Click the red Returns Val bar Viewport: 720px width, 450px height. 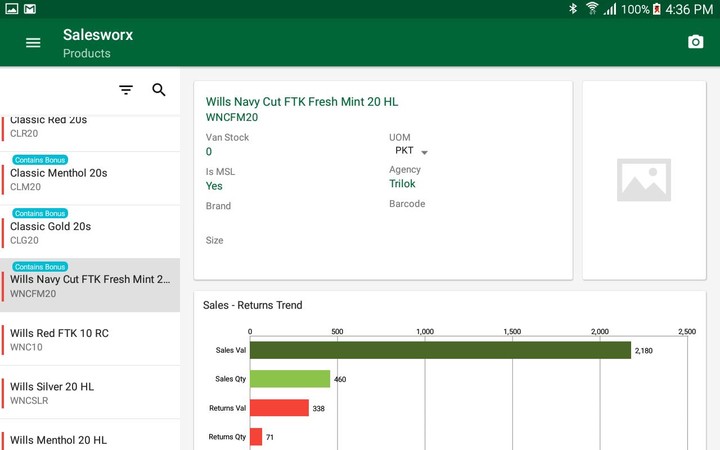tap(279, 408)
